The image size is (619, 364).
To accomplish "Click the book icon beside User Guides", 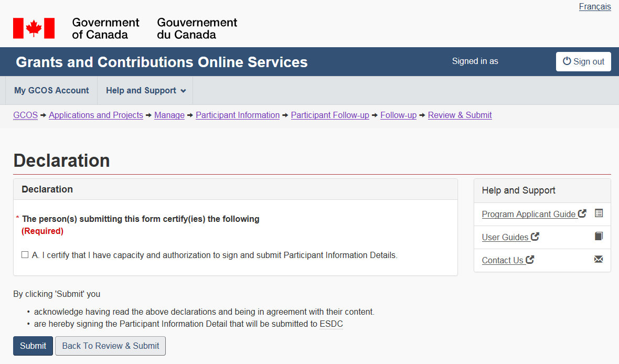I will pyautogui.click(x=599, y=237).
